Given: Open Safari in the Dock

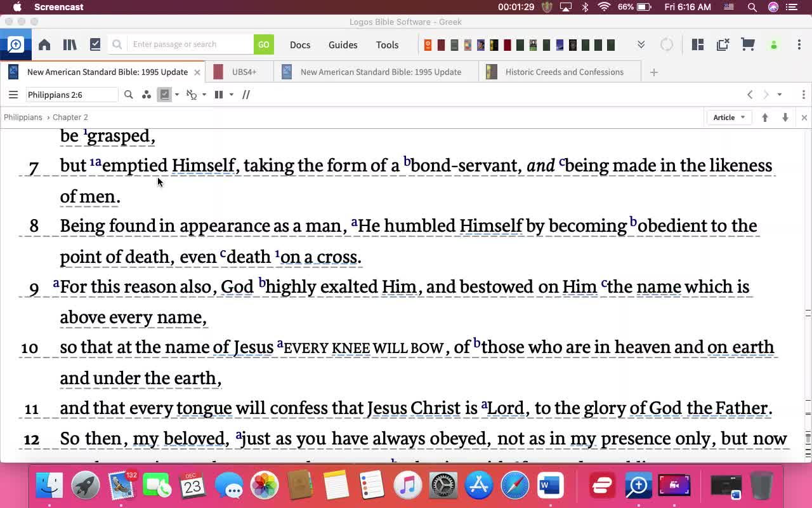Looking at the screenshot, I should tap(514, 486).
